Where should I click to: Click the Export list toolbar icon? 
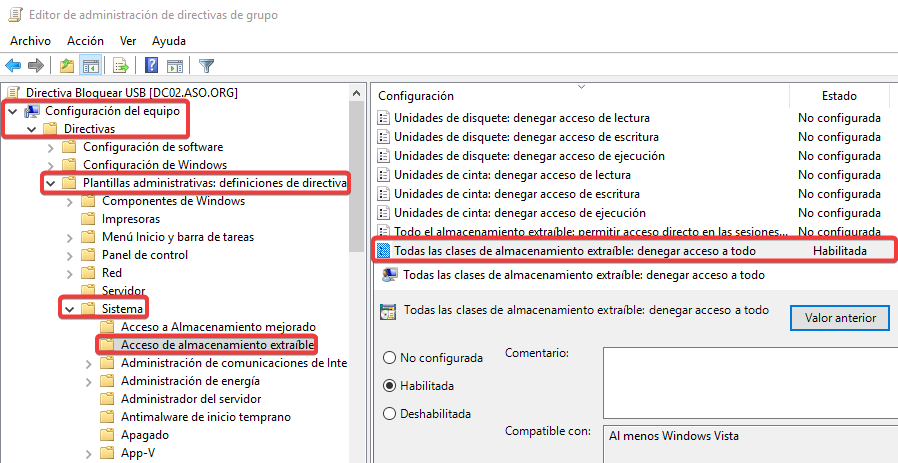pos(121,66)
